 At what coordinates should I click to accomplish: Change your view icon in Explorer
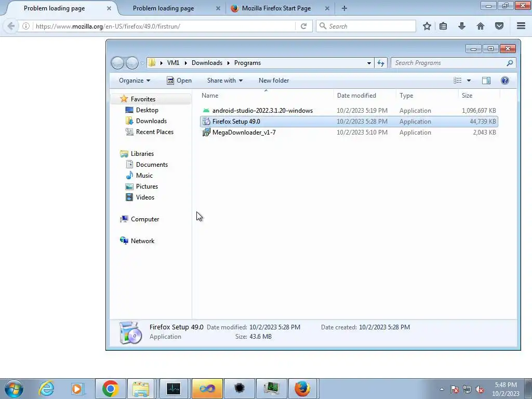click(457, 81)
